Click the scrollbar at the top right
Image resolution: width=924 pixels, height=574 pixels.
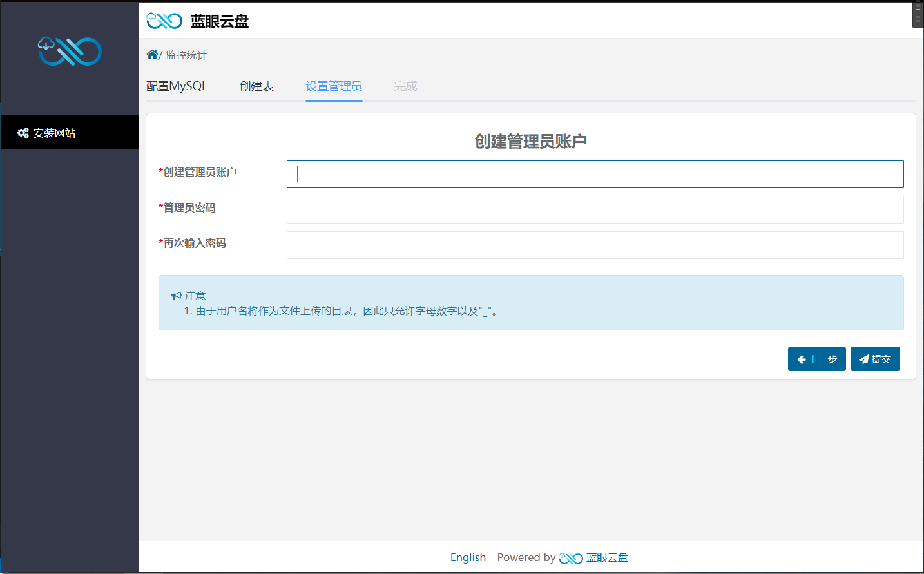[918, 14]
